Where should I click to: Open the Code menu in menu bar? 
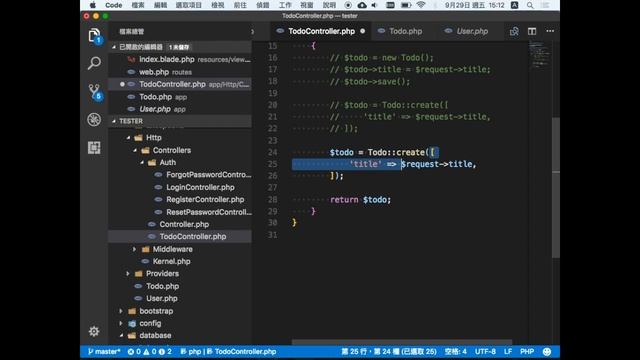pyautogui.click(x=113, y=5)
